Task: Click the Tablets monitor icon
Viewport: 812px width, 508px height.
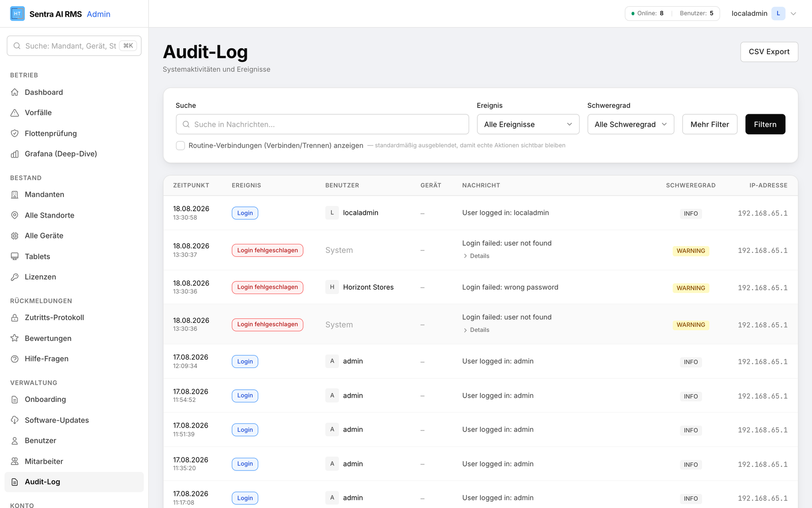Action: [x=15, y=256]
